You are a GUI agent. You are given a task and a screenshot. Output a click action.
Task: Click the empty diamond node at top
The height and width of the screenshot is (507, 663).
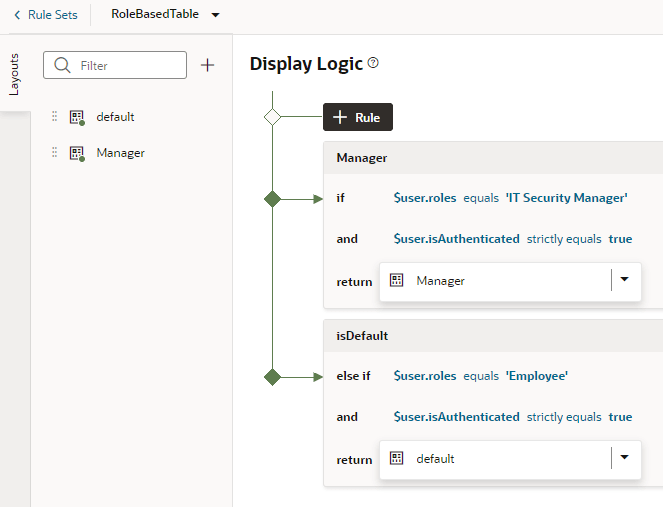[271, 117]
